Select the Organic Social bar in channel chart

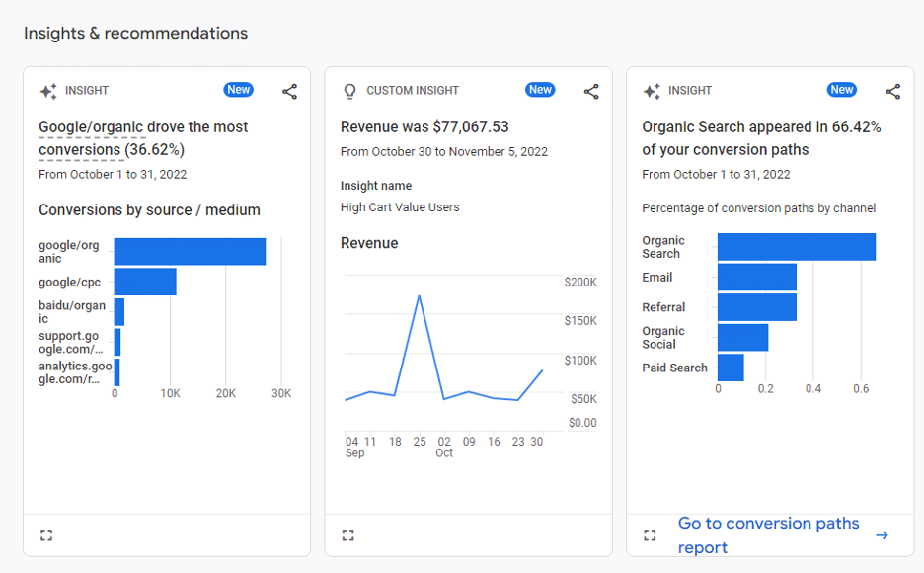tap(743, 337)
